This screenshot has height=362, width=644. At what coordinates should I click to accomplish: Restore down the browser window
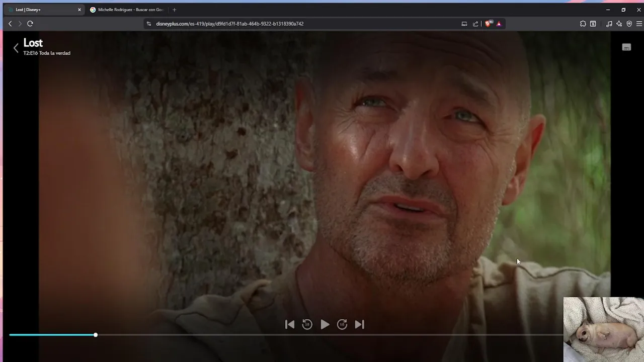pyautogui.click(x=623, y=10)
